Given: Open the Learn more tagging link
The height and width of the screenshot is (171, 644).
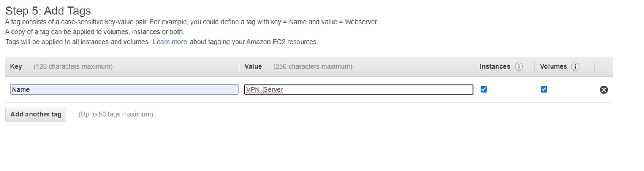Looking at the screenshot, I should (170, 42).
